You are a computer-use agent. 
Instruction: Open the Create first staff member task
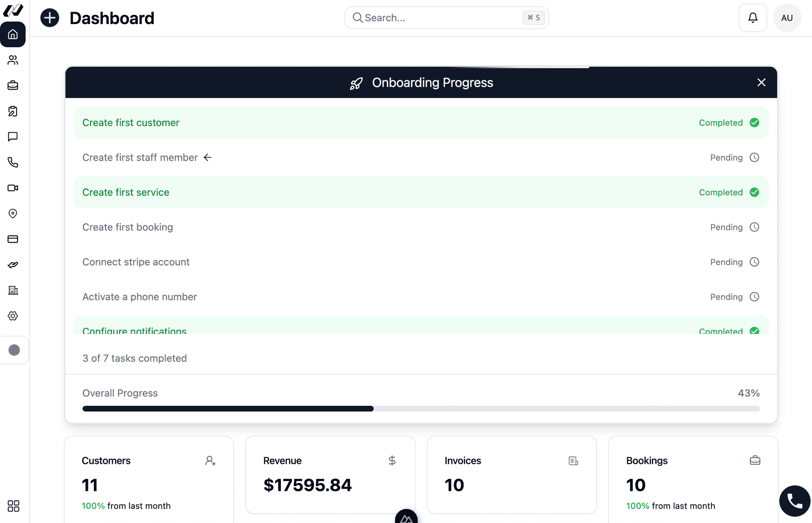[421, 157]
